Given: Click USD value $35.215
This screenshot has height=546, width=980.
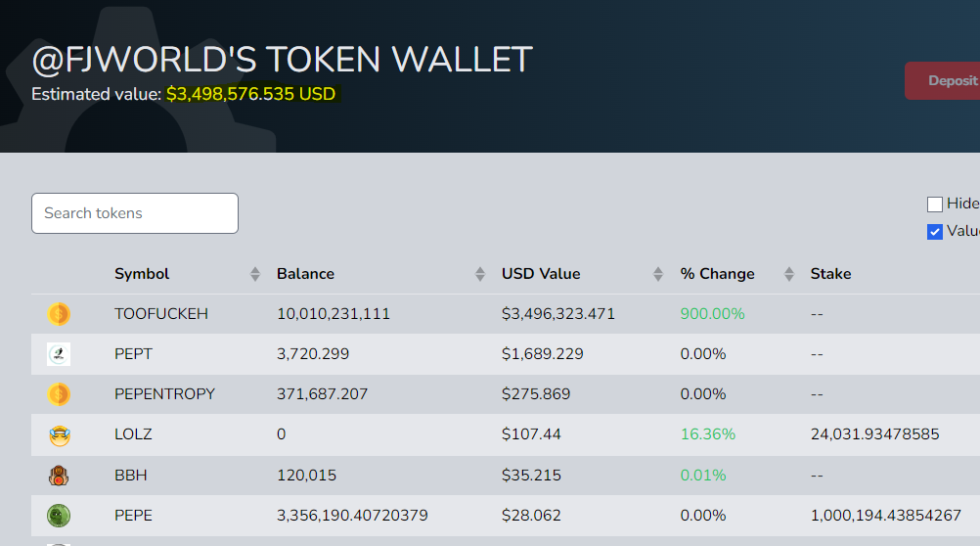Looking at the screenshot, I should pyautogui.click(x=531, y=476).
